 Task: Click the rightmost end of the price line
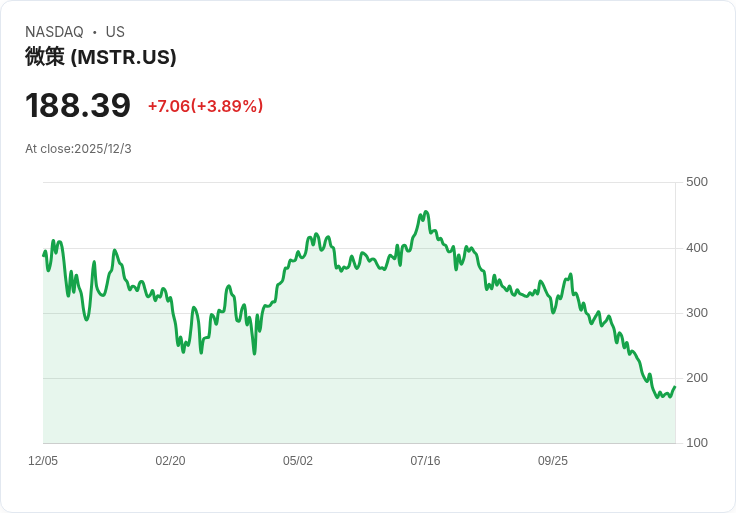click(x=675, y=387)
